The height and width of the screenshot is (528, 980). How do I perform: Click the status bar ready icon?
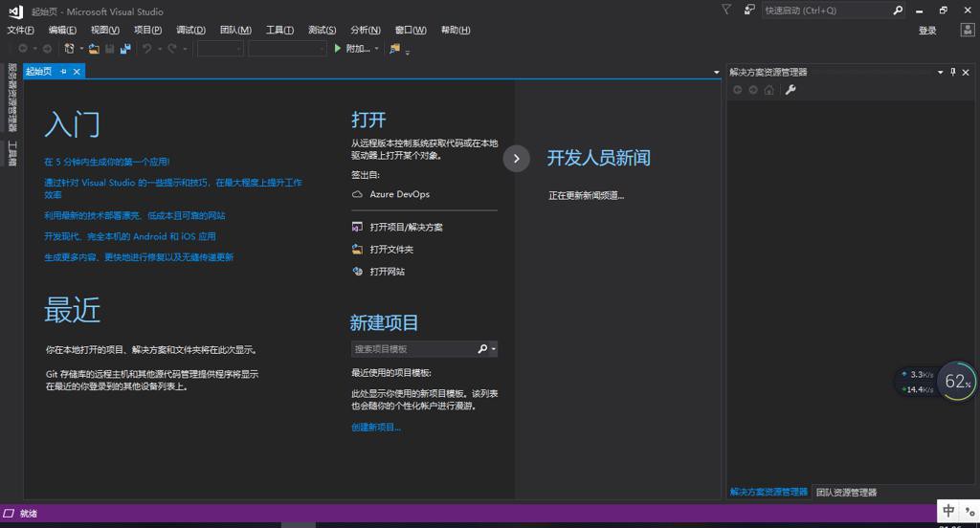[x=8, y=514]
